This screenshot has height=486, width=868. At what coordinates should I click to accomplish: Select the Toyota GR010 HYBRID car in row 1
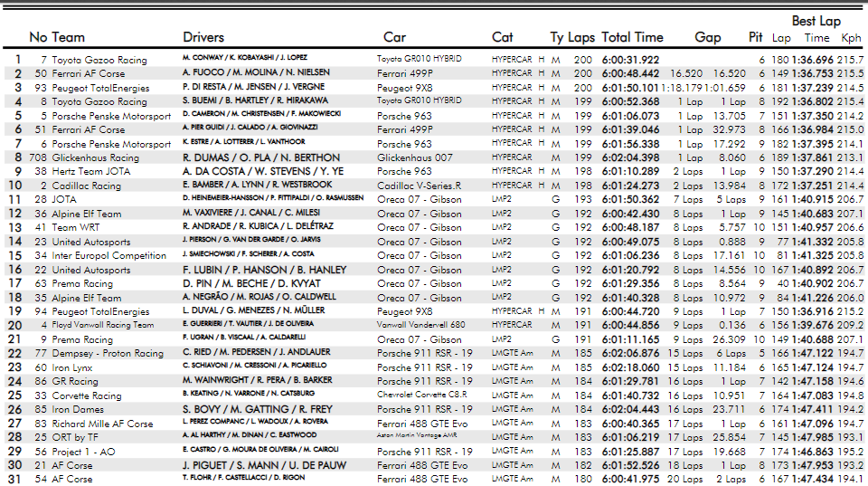click(x=419, y=58)
